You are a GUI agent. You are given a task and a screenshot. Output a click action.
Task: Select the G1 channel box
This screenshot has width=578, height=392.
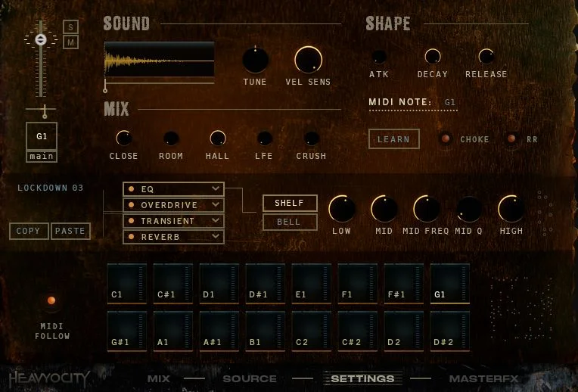[x=42, y=136]
